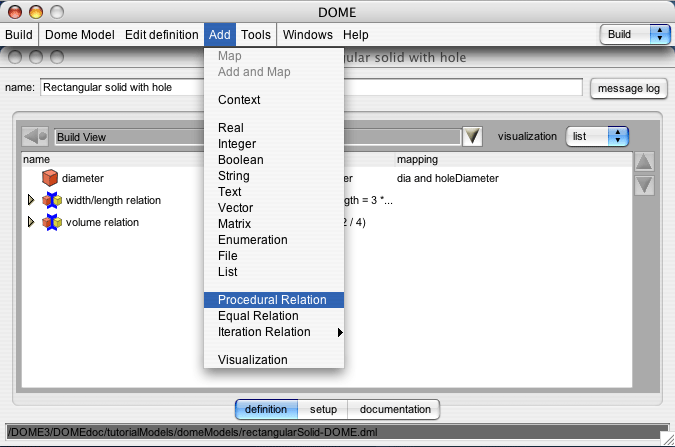Select Equal Relation menu item
675x447 pixels.
[x=274, y=316]
